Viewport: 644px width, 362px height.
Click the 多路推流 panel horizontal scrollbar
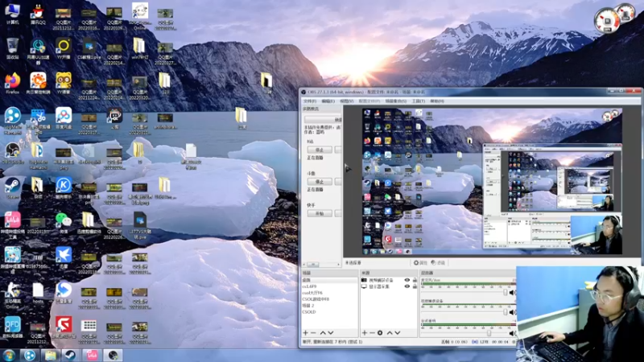tap(322, 265)
